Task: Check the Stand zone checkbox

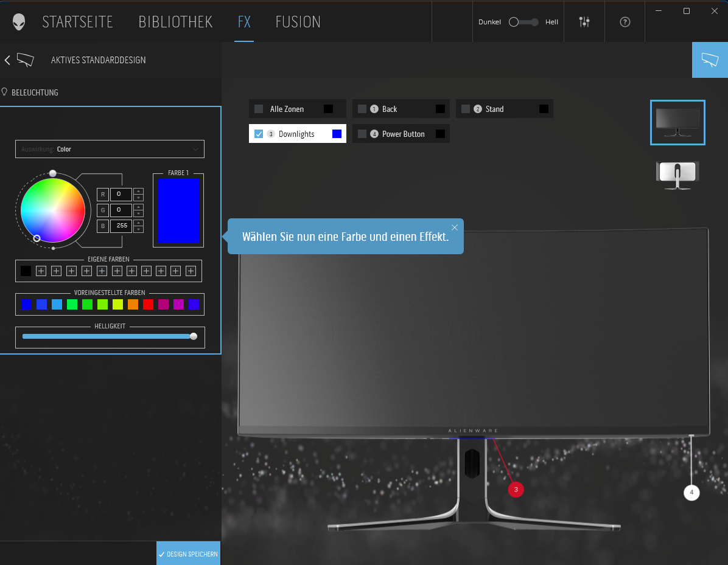Action: [466, 109]
